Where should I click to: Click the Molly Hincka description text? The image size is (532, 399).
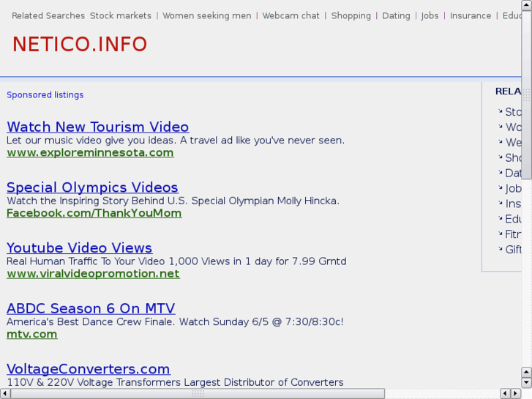click(x=173, y=201)
